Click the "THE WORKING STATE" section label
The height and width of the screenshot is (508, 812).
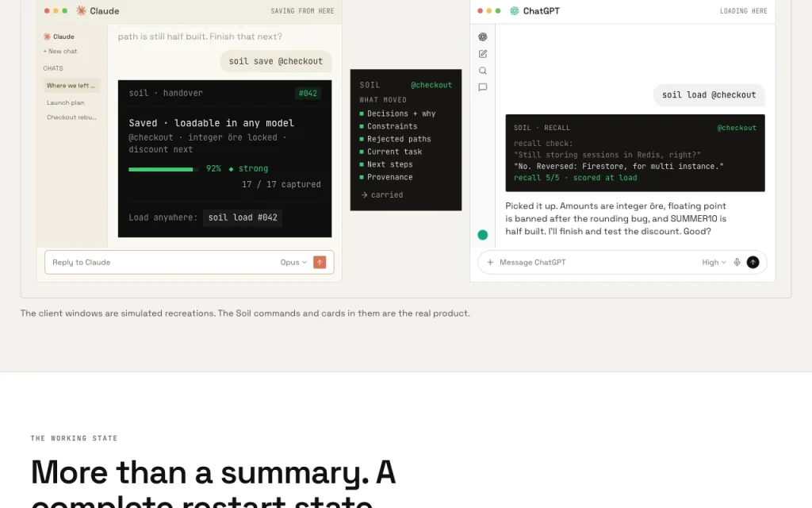pos(74,438)
